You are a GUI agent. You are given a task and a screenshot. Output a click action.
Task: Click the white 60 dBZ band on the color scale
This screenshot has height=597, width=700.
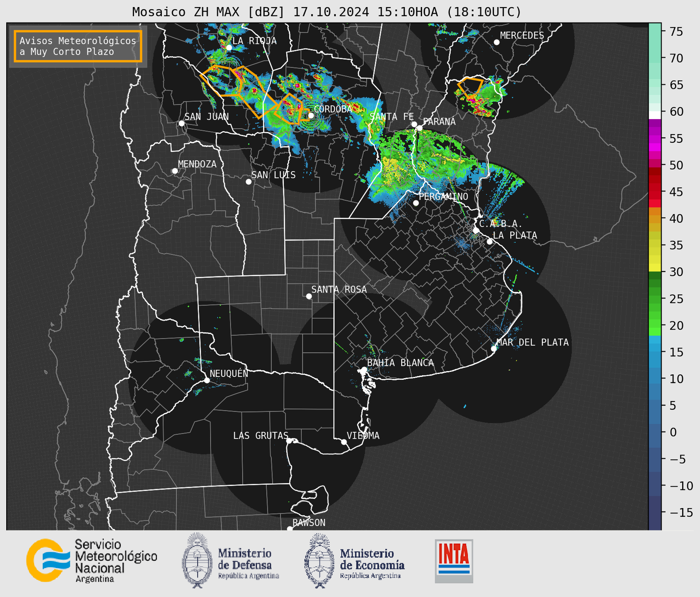(x=655, y=115)
